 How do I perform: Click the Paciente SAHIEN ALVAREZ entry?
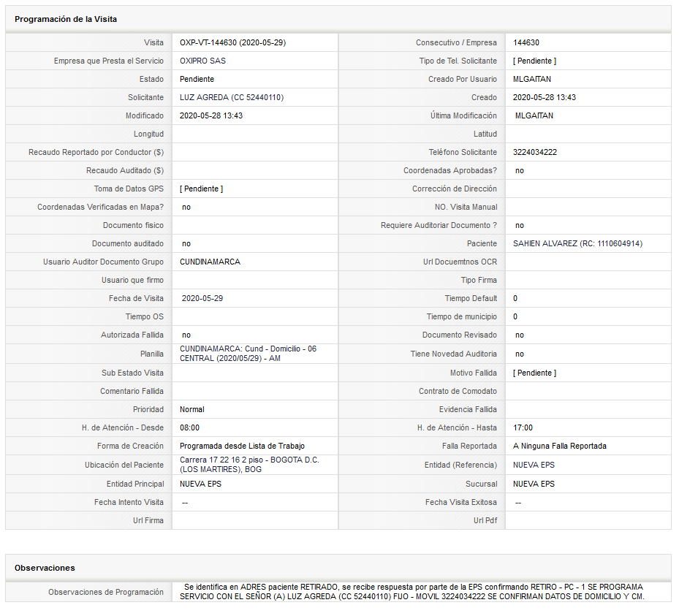point(577,243)
